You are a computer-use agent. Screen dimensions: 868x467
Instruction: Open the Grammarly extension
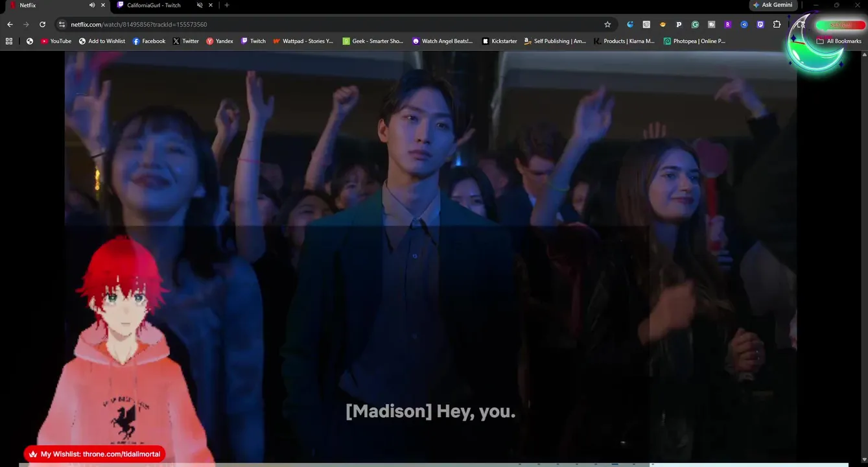pos(695,25)
